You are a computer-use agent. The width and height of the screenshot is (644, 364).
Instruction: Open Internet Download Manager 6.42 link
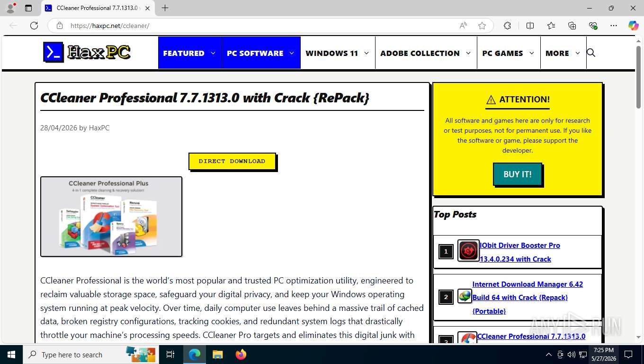[x=528, y=298]
